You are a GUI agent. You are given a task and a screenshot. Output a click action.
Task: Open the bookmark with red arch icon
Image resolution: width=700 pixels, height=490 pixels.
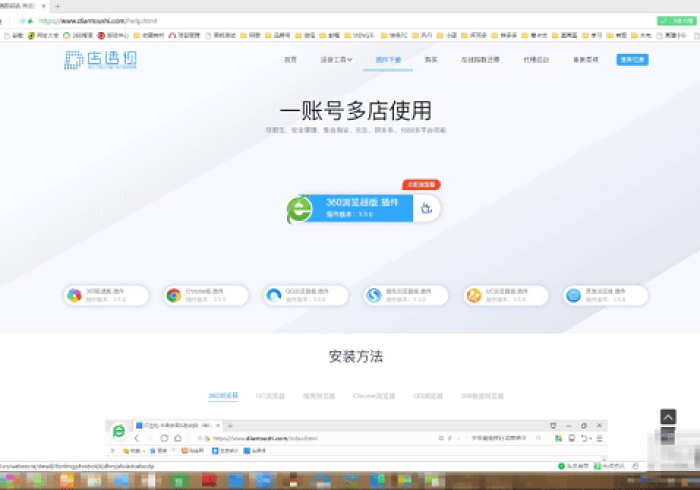[184, 35]
